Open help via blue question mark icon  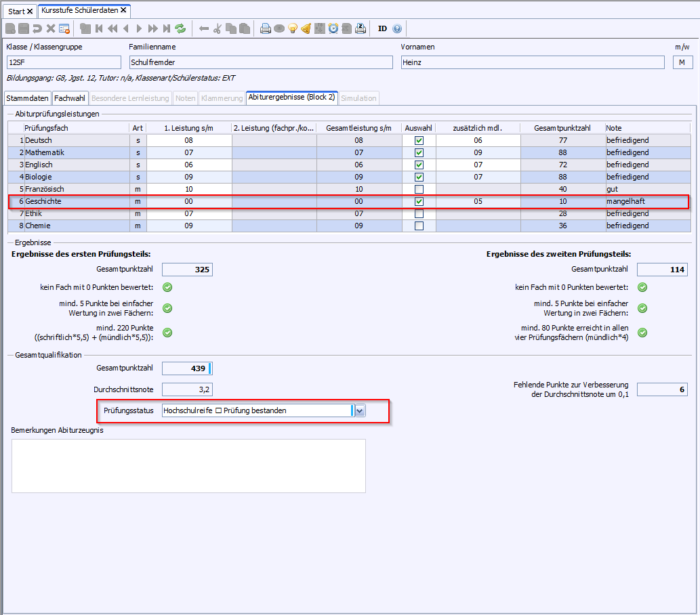(x=397, y=28)
